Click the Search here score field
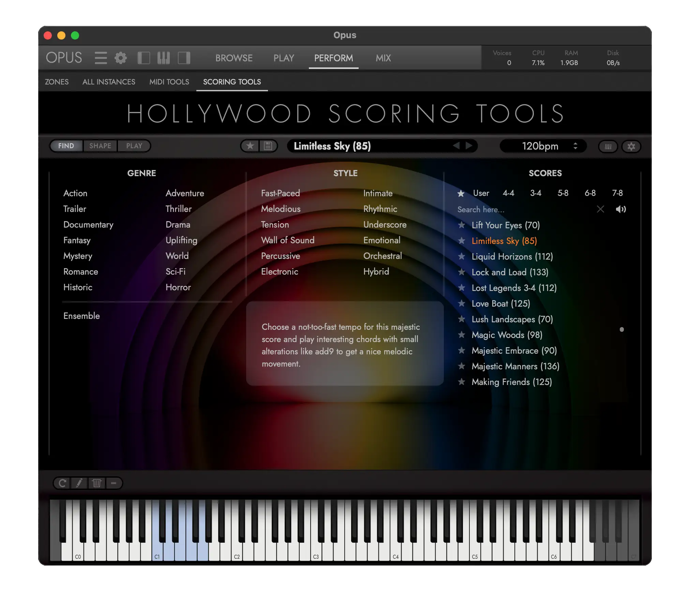 (525, 209)
